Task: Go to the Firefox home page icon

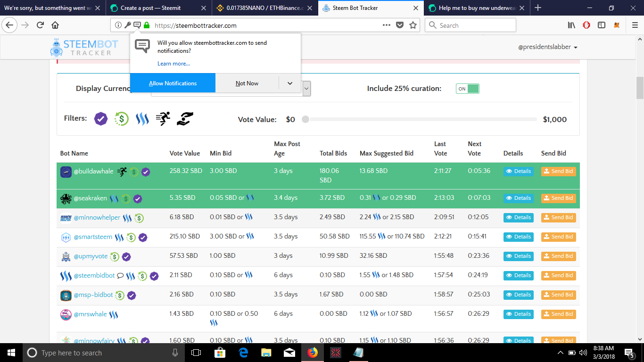Action: [55, 25]
